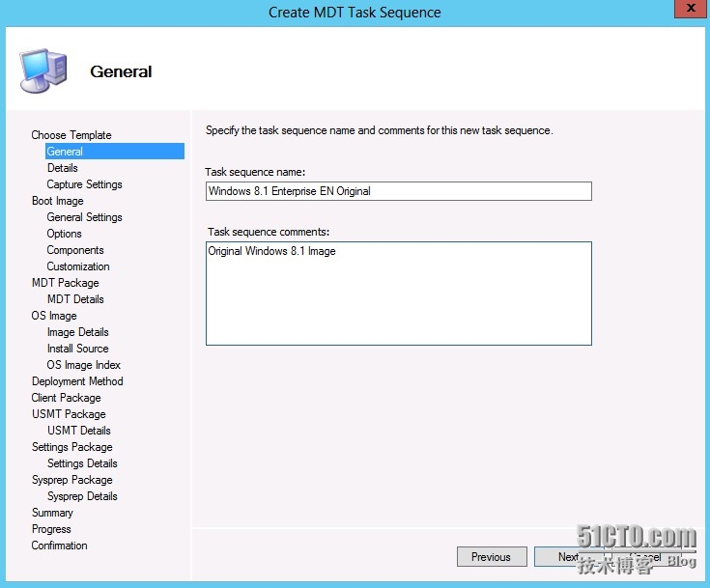
Task: Open the Settings Details step
Action: coord(82,463)
